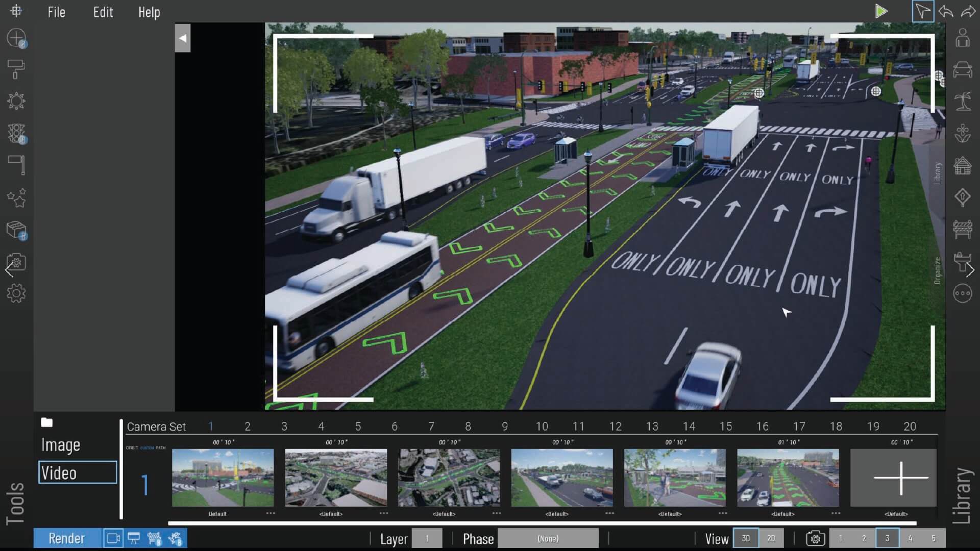Switch view mode to 2D
Image resolution: width=980 pixels, height=551 pixels.
point(771,538)
